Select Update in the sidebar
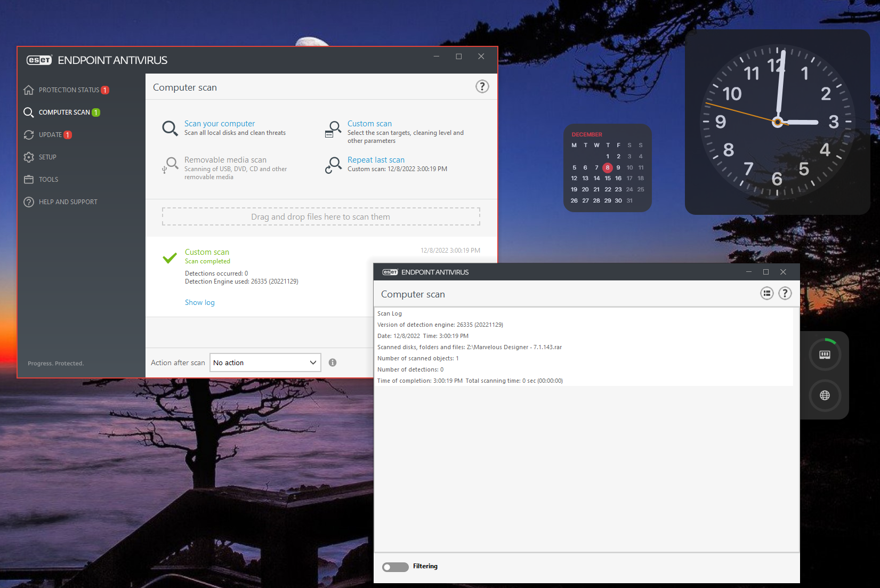Viewport: 880px width, 588px height. 50,135
